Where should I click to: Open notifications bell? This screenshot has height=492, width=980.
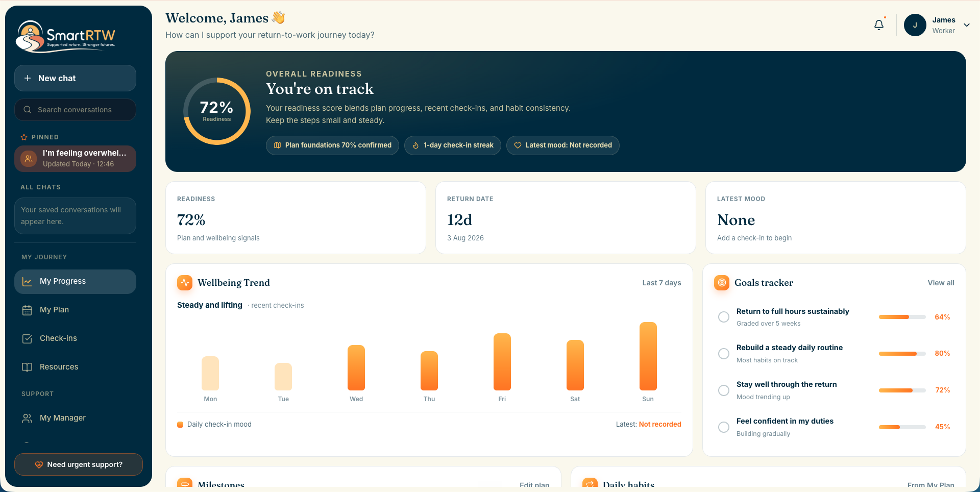tap(879, 25)
